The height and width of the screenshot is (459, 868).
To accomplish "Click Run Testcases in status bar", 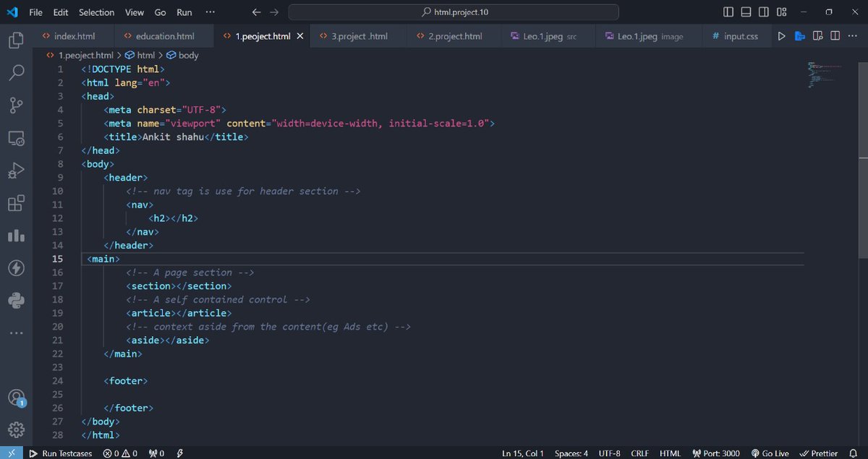I will [x=60, y=453].
